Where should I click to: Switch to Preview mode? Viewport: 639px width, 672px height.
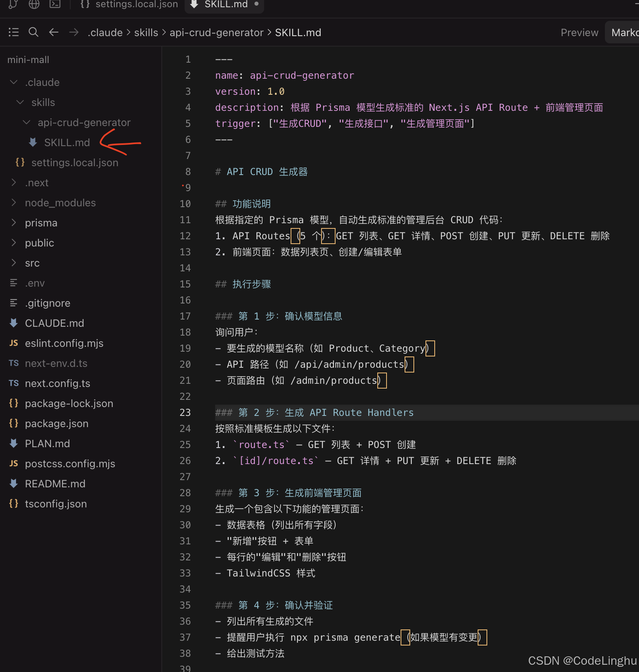[x=579, y=33]
